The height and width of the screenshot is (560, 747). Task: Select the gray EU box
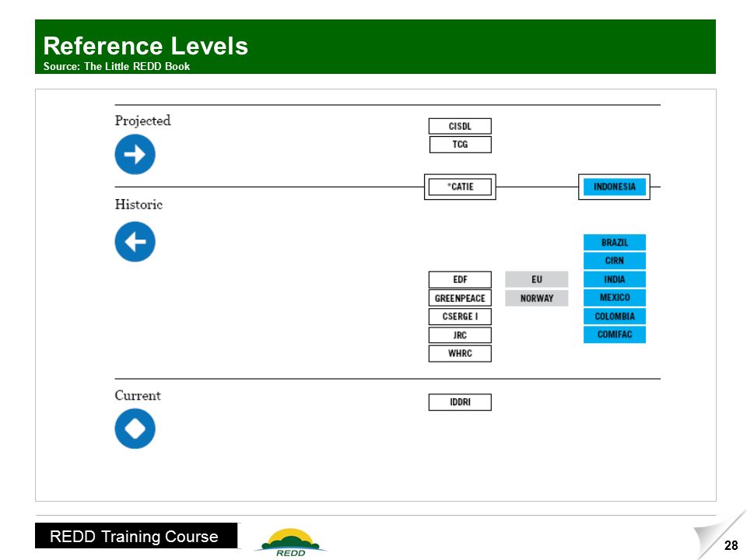[536, 279]
